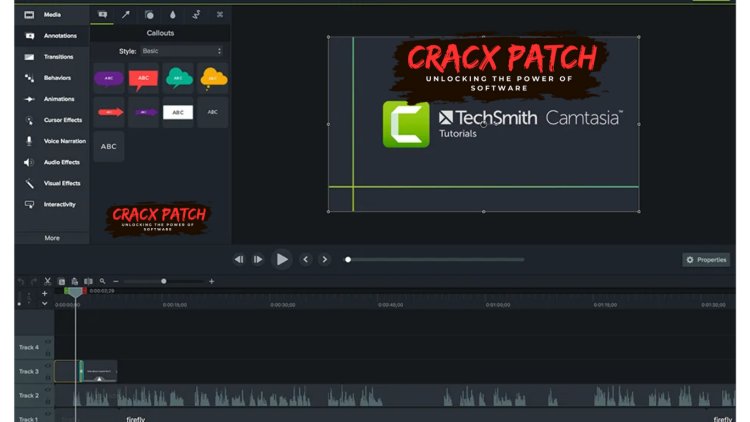The height and width of the screenshot is (422, 750).
Task: Open the Transitions panel
Action: (52, 57)
